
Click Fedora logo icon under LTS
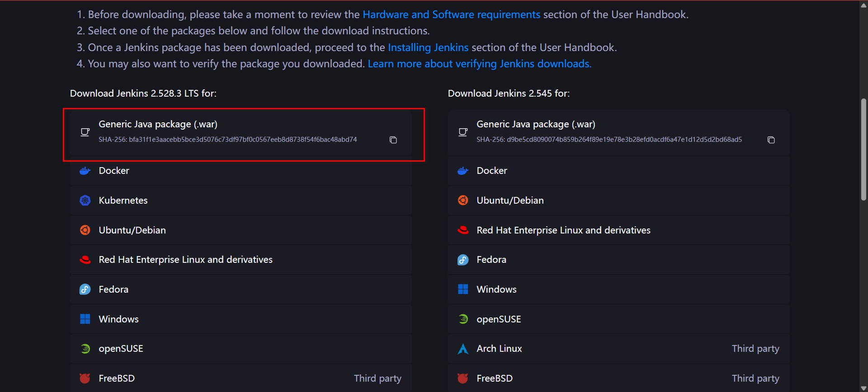pos(85,289)
